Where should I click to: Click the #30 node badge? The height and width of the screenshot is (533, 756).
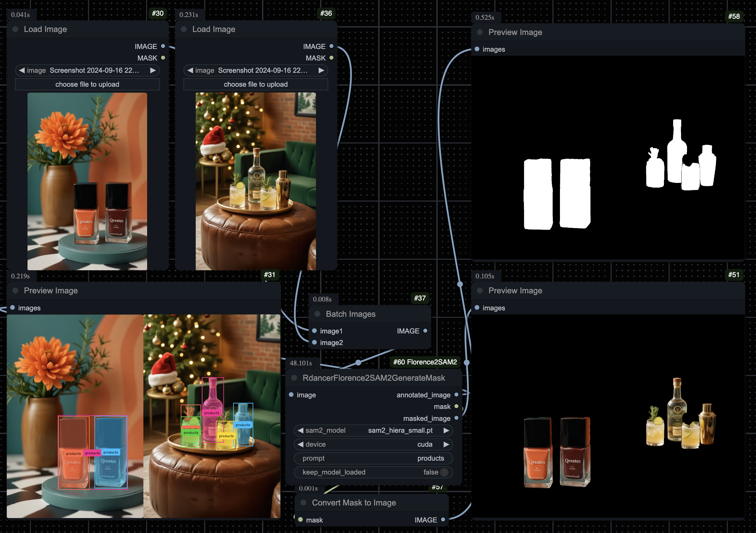click(158, 13)
